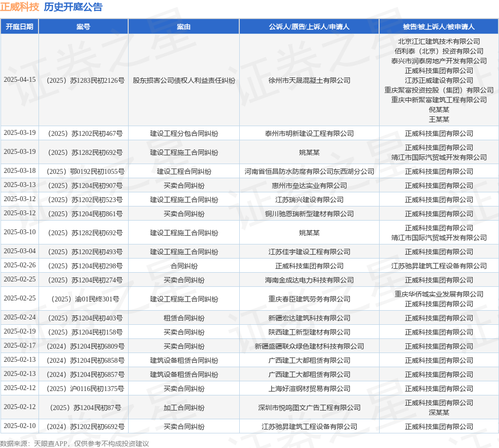Click the 被告/被上诉人/被申请人 column header
This screenshot has width=499, height=448.
coord(439,27)
